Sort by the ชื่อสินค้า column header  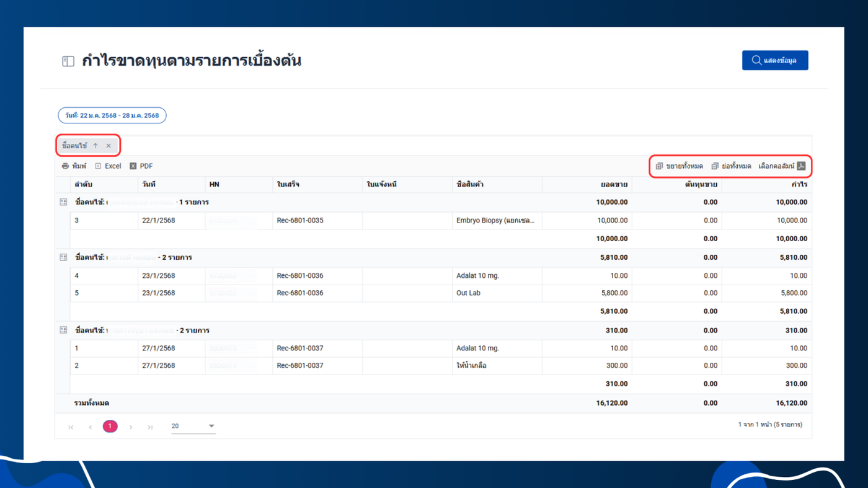click(x=497, y=185)
